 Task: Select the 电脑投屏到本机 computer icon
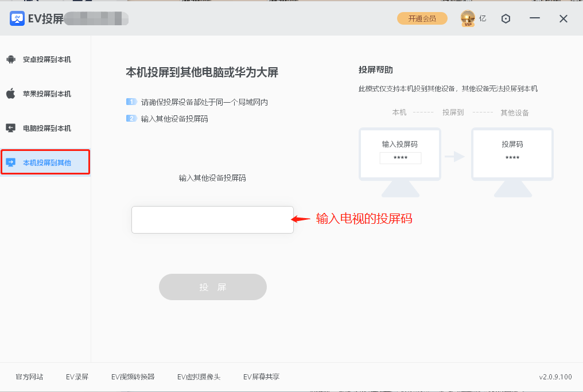11,127
